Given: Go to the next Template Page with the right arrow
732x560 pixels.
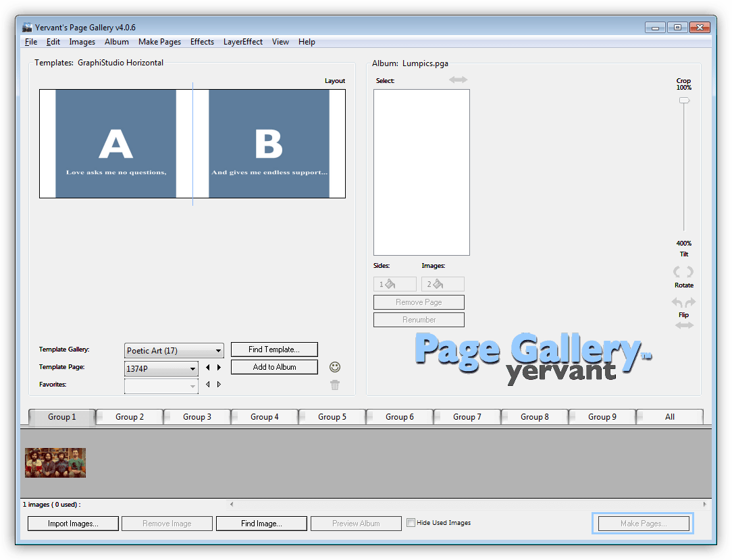Looking at the screenshot, I should tap(219, 368).
